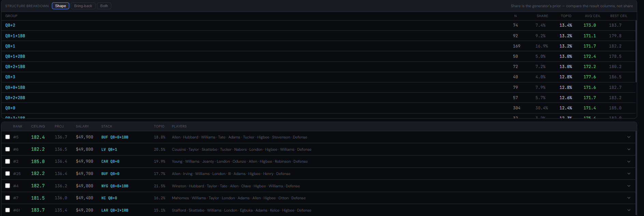Tick the checkbox for lineup rank #6
The image size is (644, 216).
[x=8, y=149]
